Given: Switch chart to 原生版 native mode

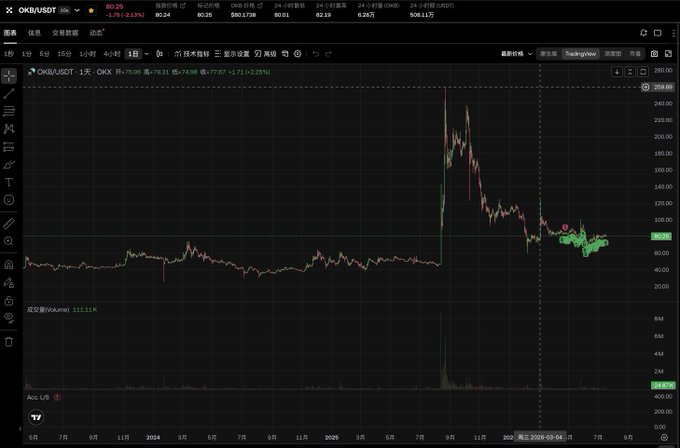Looking at the screenshot, I should [548, 54].
